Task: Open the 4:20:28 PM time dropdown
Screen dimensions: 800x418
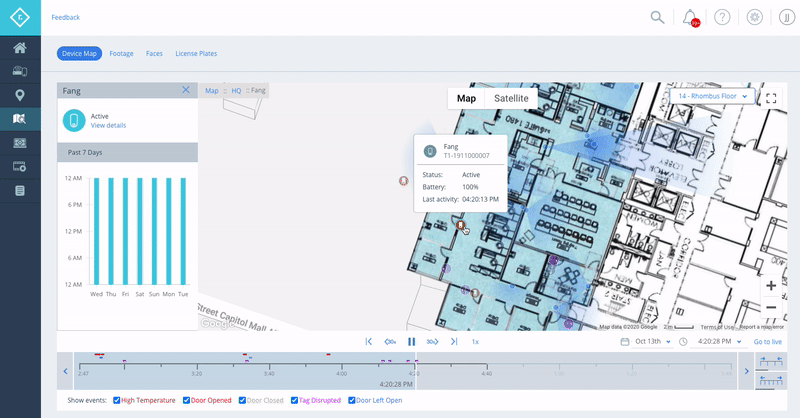Action: [x=717, y=342]
